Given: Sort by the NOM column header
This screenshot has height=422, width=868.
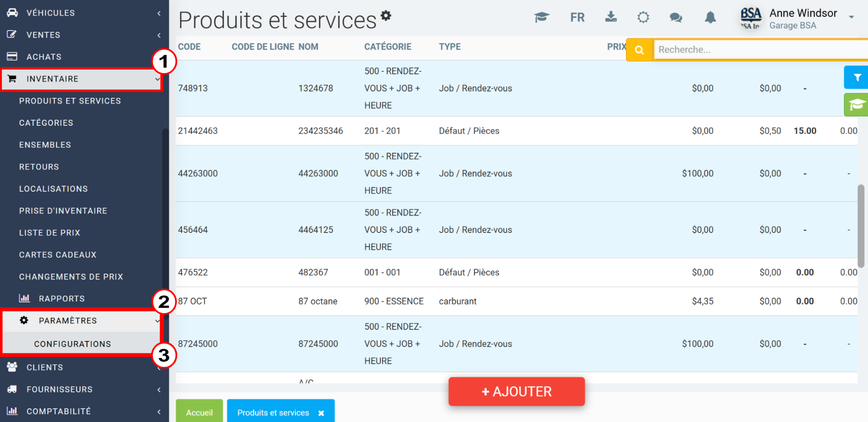Looking at the screenshot, I should coord(308,46).
